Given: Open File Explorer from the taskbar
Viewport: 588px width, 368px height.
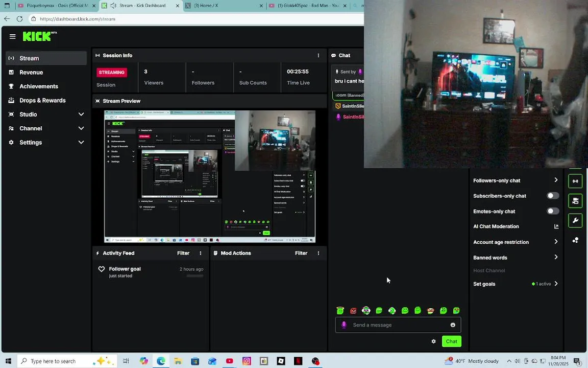Looking at the screenshot, I should 178,361.
